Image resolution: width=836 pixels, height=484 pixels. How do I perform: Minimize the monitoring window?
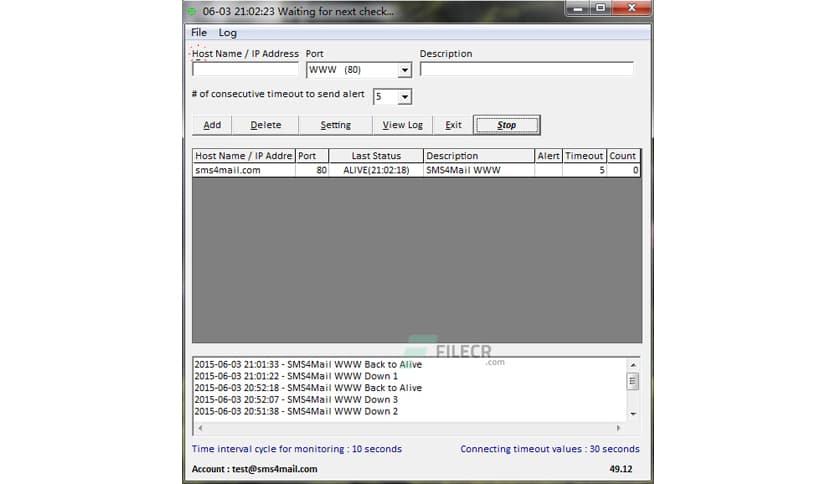[578, 8]
